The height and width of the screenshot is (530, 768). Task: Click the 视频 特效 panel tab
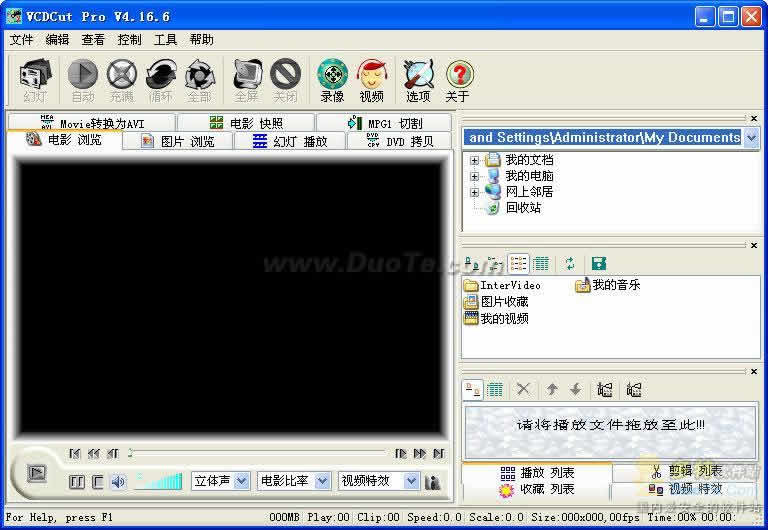685,489
